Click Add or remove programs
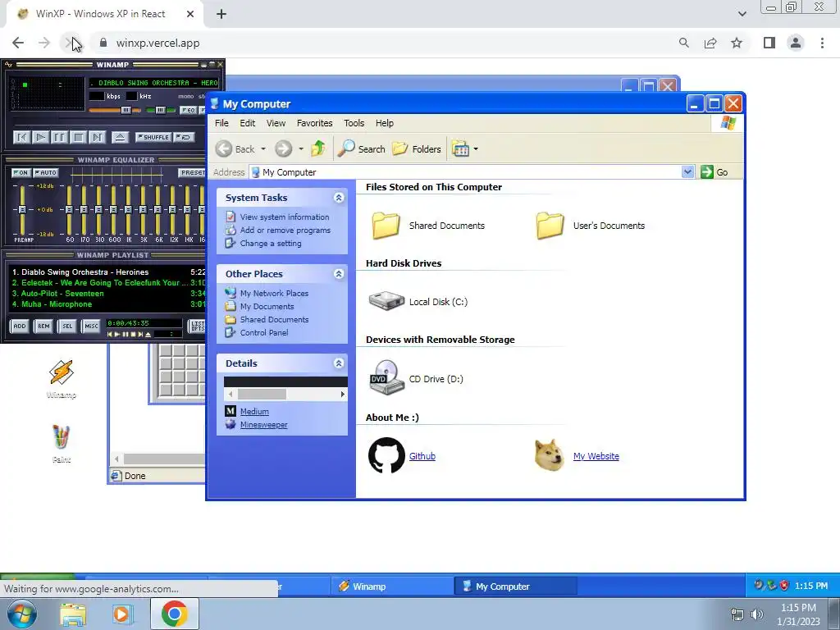The height and width of the screenshot is (630, 840). (285, 231)
